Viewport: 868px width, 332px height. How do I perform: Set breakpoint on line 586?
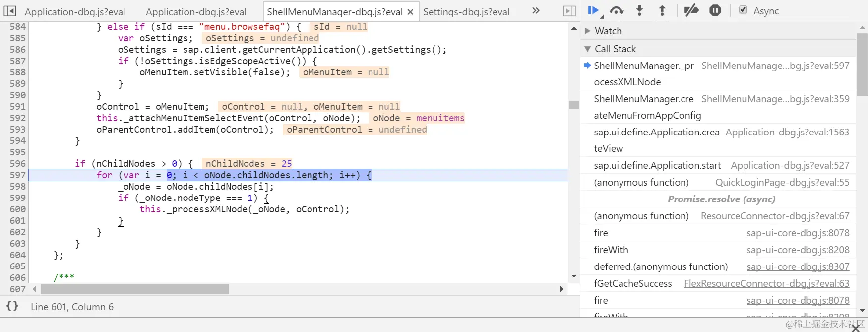point(17,49)
